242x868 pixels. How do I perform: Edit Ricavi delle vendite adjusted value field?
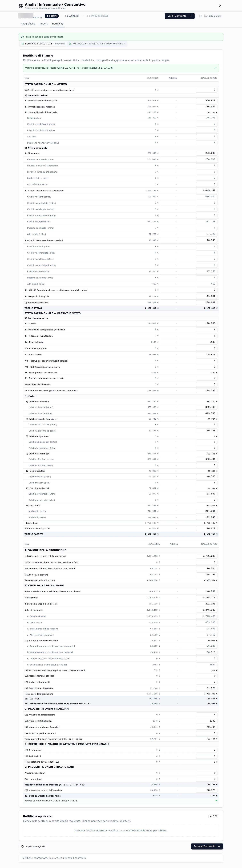point(207,556)
